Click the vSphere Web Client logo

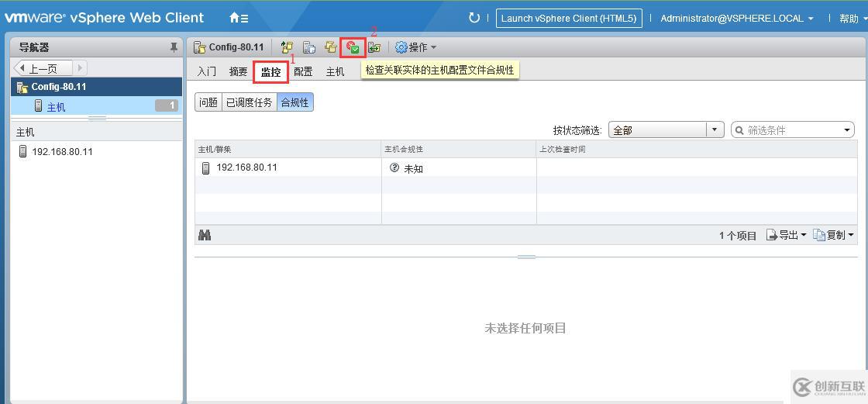click(x=104, y=18)
